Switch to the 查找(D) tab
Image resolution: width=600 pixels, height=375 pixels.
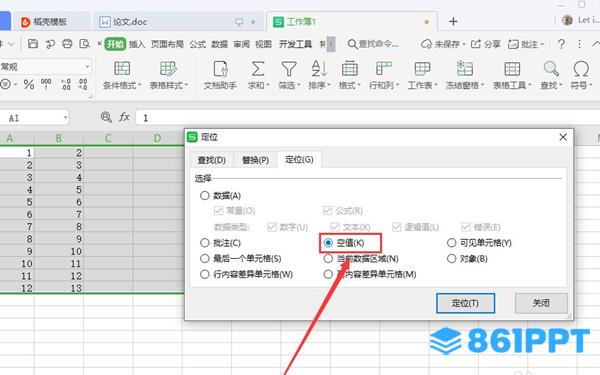click(x=211, y=160)
